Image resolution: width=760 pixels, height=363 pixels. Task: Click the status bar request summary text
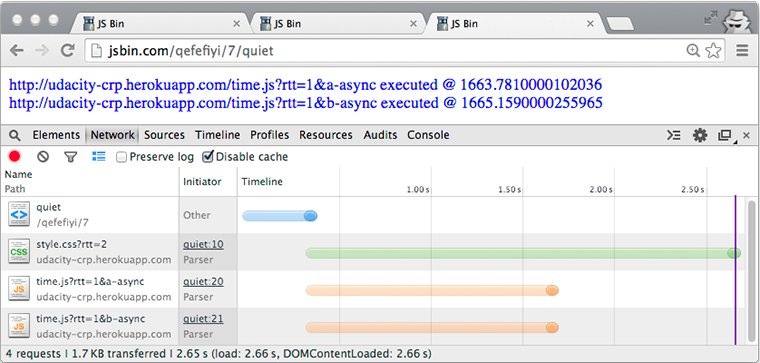coord(219,354)
